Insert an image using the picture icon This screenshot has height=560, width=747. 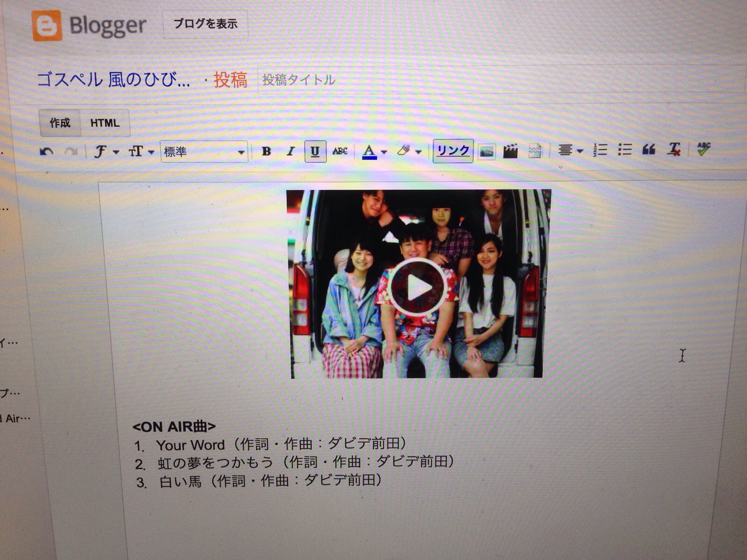(x=486, y=151)
